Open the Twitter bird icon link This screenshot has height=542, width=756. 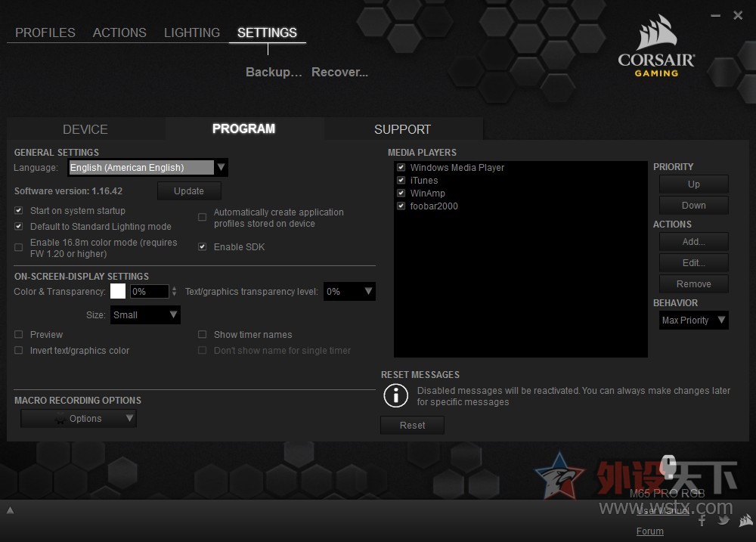(723, 520)
